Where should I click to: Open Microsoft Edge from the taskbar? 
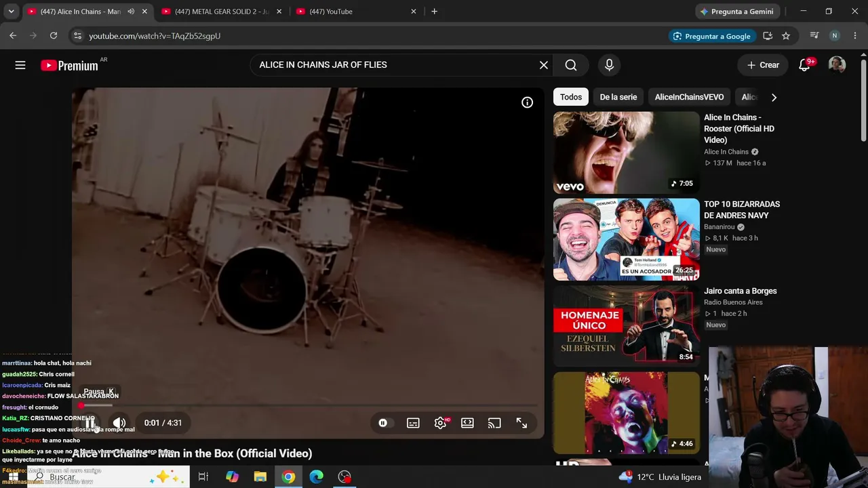[317, 477]
